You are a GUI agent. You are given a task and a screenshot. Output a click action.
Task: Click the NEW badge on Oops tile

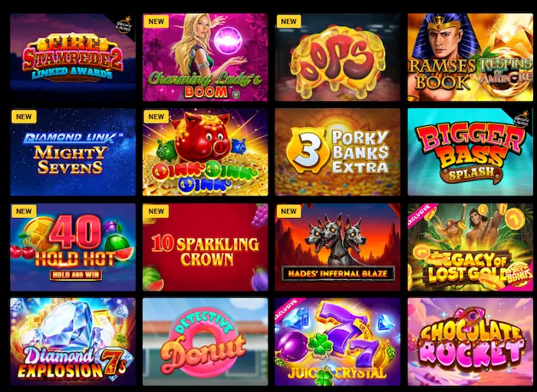tap(288, 21)
